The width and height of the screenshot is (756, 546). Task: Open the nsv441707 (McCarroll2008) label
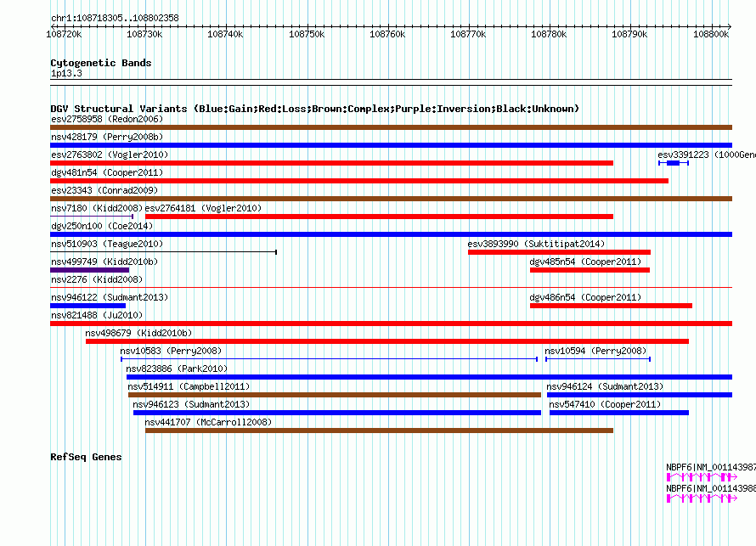pyautogui.click(x=208, y=422)
